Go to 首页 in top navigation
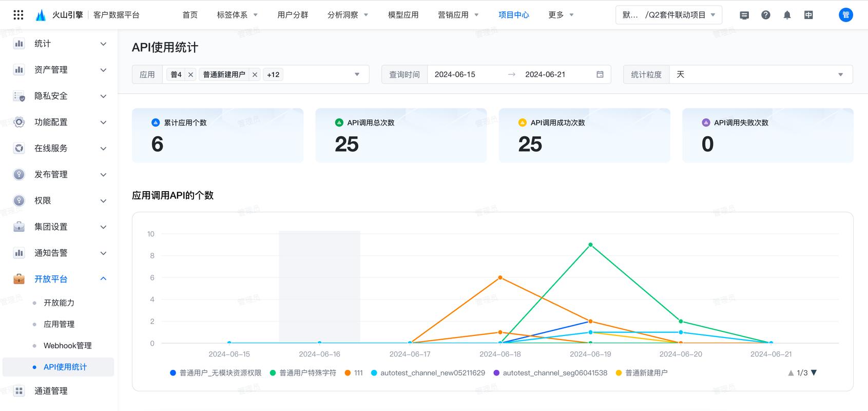Image resolution: width=868 pixels, height=411 pixels. (190, 15)
